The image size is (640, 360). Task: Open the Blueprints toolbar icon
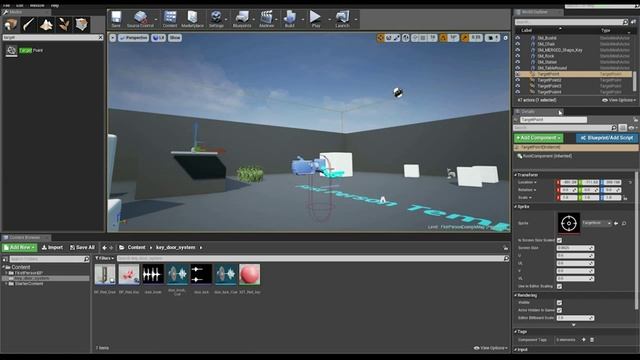(242, 19)
